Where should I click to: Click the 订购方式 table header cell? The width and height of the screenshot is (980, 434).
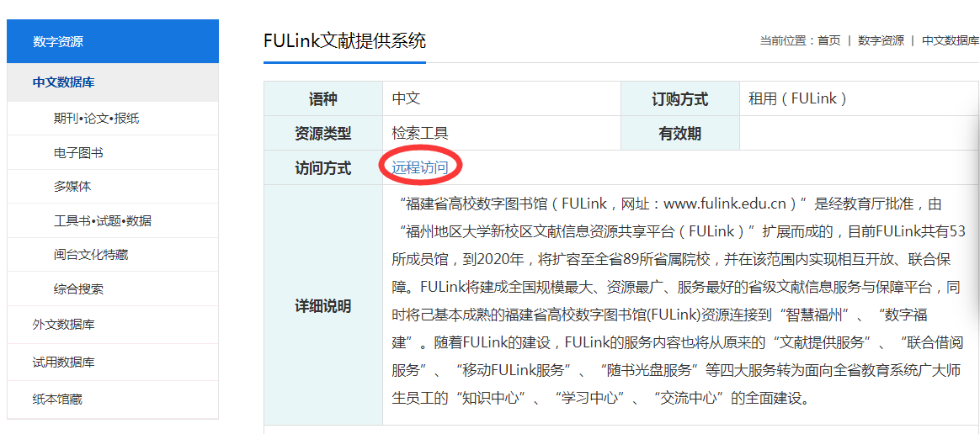point(679,99)
